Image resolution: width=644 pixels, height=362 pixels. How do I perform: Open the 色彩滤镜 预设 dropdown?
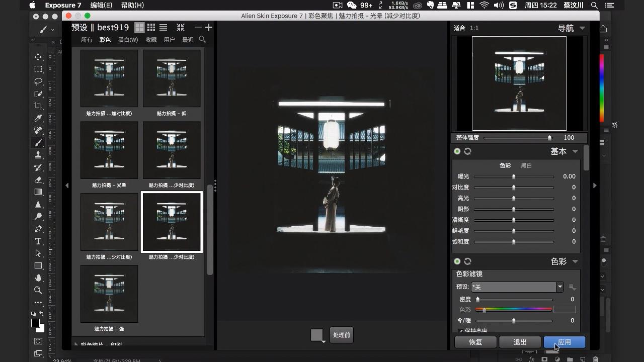coord(559,287)
